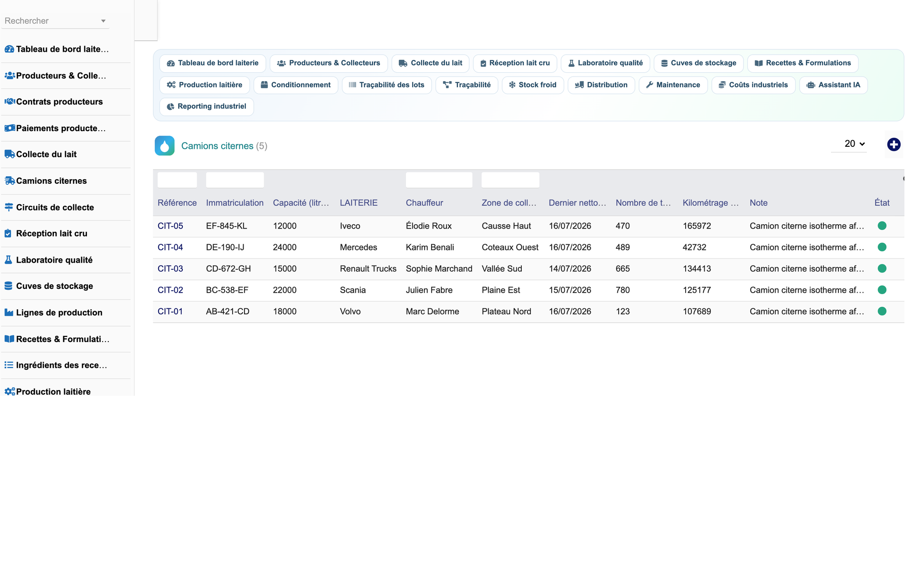Image resolution: width=924 pixels, height=572 pixels.
Task: Click the Référence filter input field
Action: tap(177, 180)
